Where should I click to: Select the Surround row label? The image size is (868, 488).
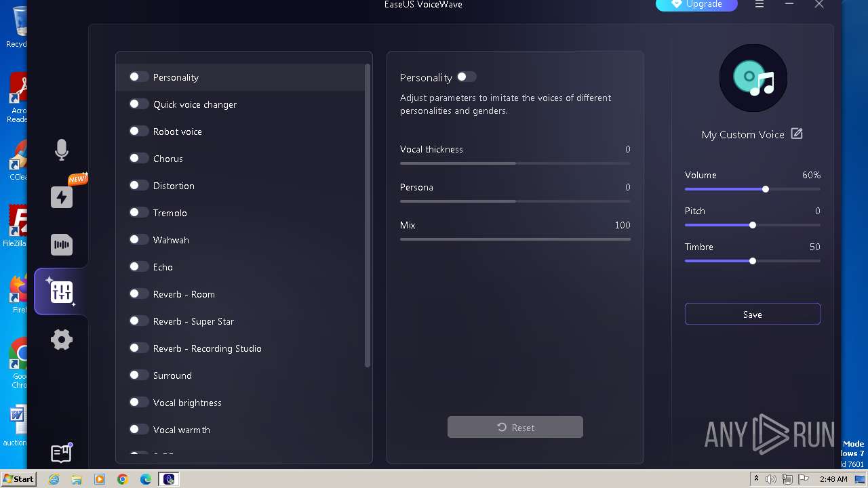(x=172, y=375)
